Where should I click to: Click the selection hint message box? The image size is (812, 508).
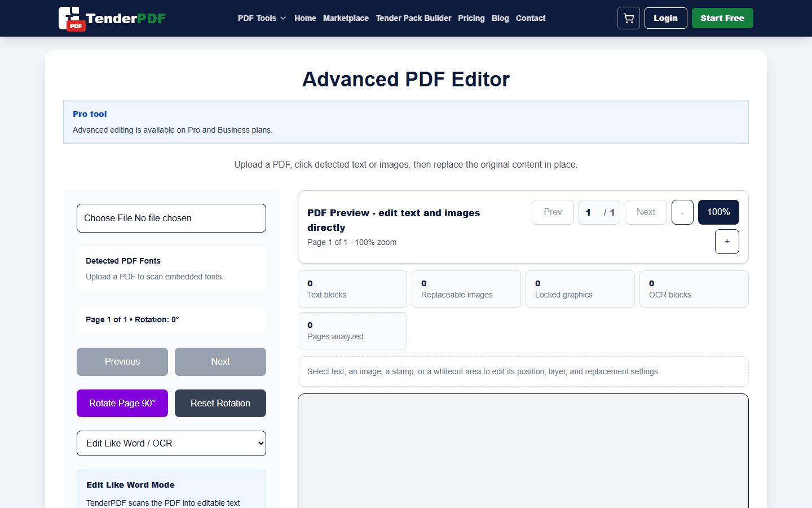[x=523, y=371]
